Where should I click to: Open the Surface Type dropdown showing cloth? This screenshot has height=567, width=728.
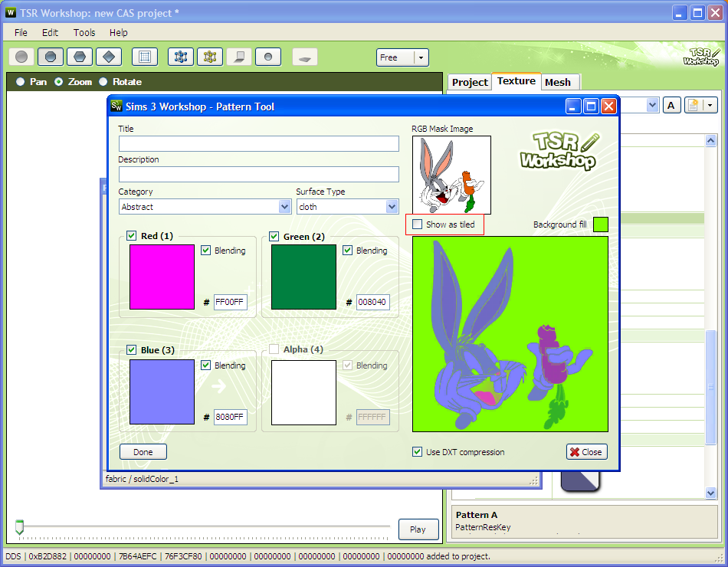click(x=392, y=207)
